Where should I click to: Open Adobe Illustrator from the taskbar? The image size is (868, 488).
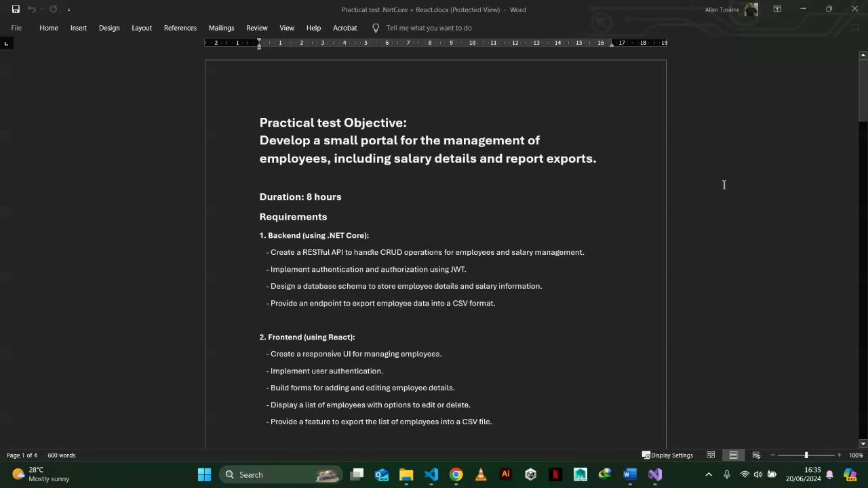pos(505,474)
